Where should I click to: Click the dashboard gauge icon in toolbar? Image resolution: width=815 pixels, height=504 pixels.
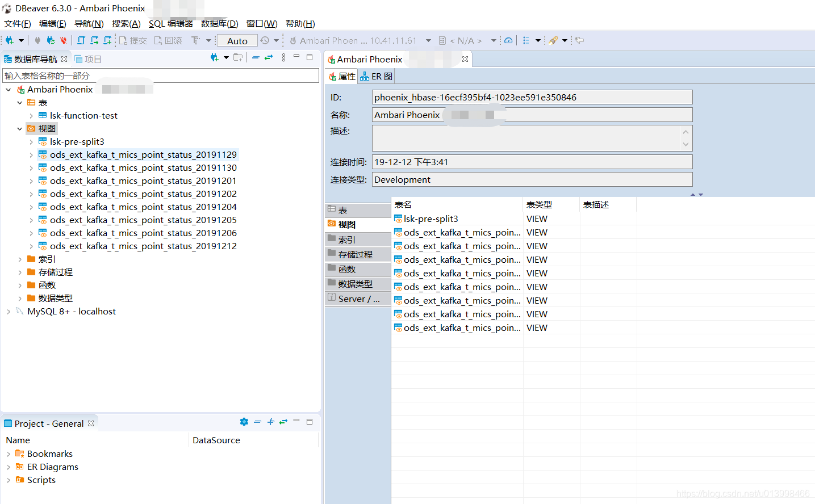tap(508, 40)
